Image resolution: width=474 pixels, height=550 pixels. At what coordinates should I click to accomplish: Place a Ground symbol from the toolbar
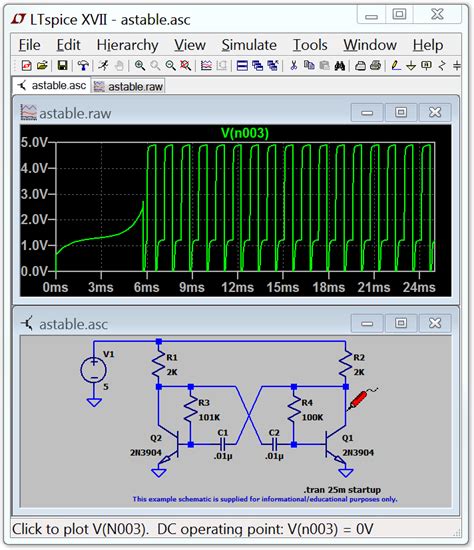[x=411, y=66]
